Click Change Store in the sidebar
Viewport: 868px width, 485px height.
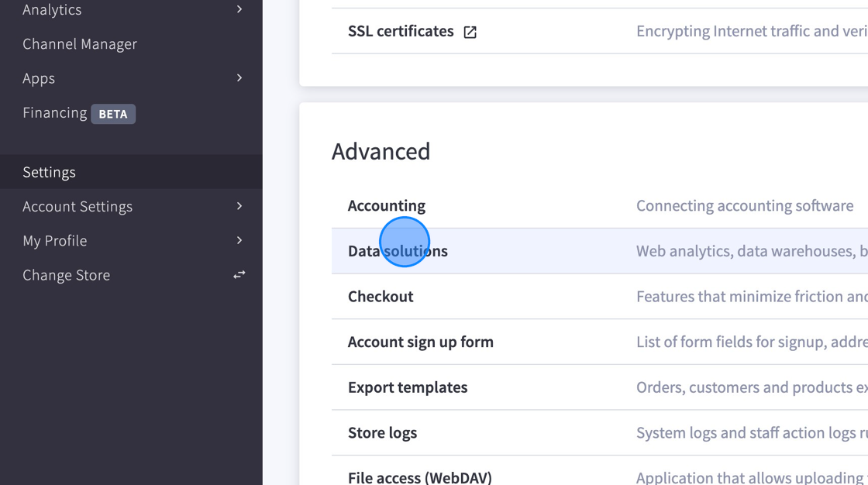[x=67, y=274]
